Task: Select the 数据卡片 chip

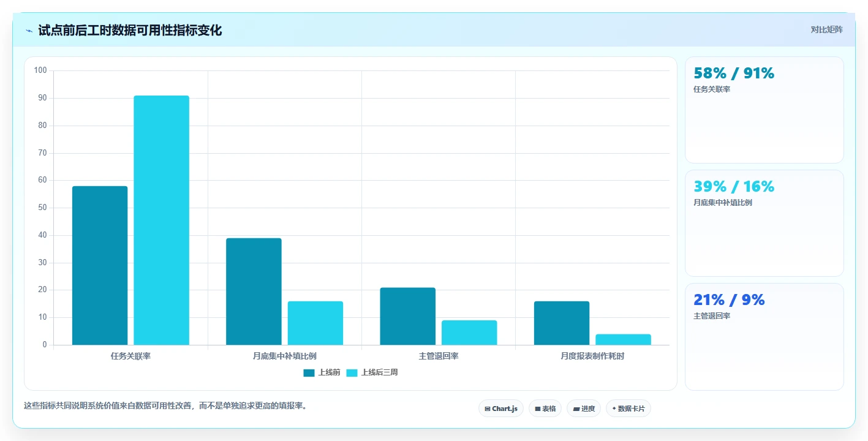Action: 628,409
